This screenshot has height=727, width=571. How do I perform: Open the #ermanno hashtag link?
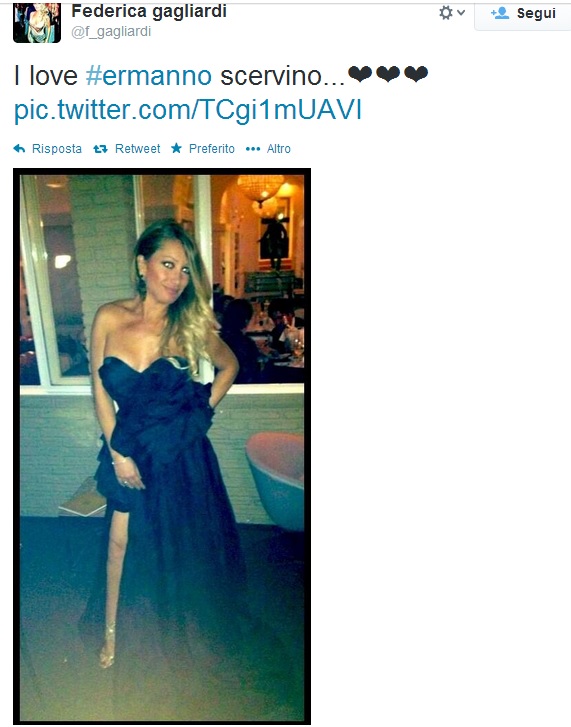pyautogui.click(x=149, y=76)
